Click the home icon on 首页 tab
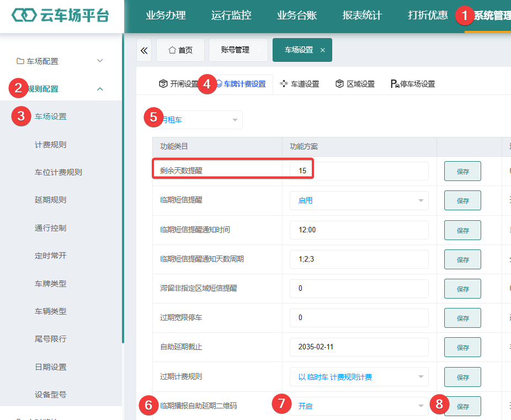The image size is (511, 420). [x=172, y=50]
